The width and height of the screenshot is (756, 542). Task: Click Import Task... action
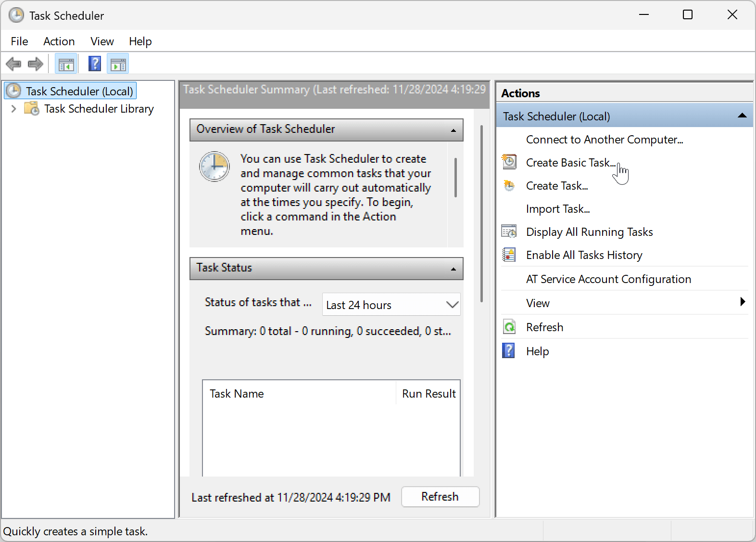pyautogui.click(x=558, y=209)
